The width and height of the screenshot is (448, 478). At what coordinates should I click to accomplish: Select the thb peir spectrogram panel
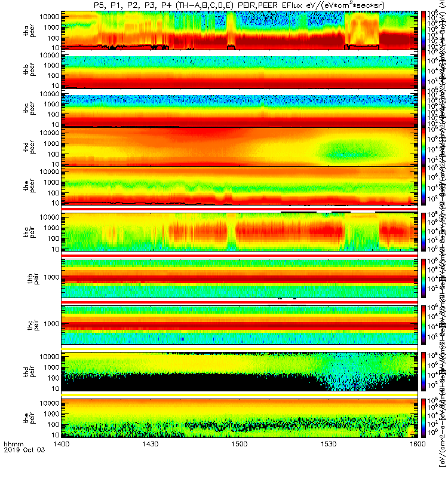point(240,278)
